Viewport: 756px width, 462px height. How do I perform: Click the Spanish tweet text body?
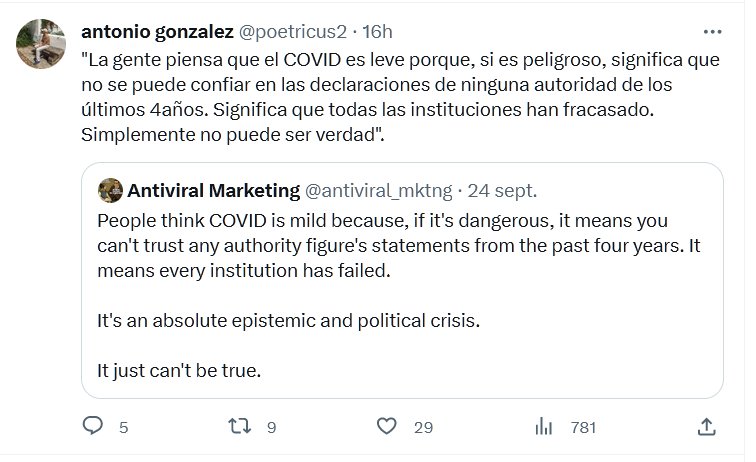click(400, 97)
